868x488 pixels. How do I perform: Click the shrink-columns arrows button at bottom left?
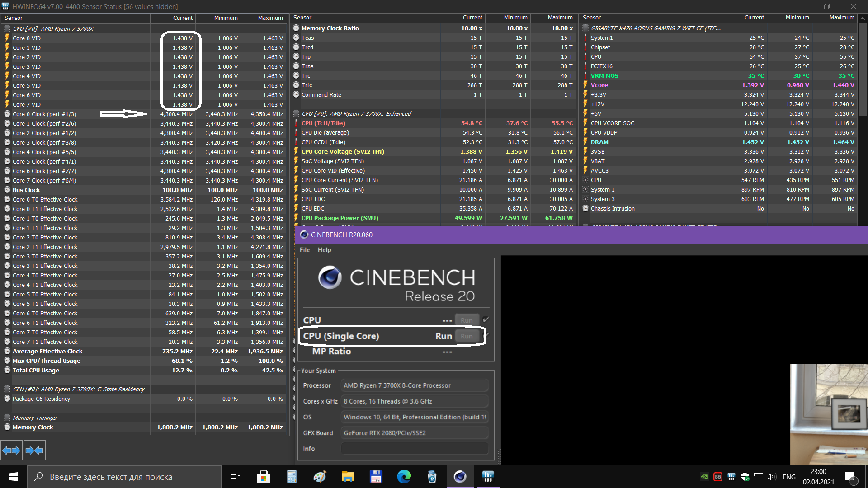(34, 450)
